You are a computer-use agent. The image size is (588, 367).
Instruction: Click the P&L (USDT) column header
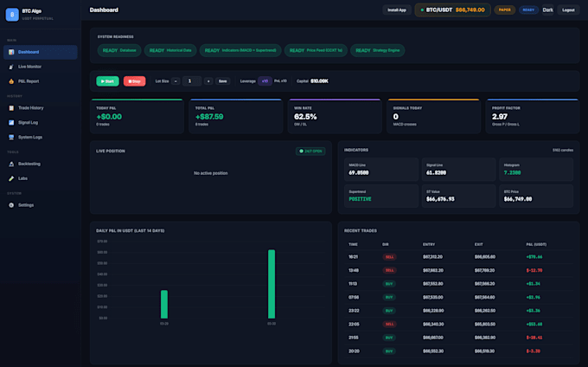point(536,245)
